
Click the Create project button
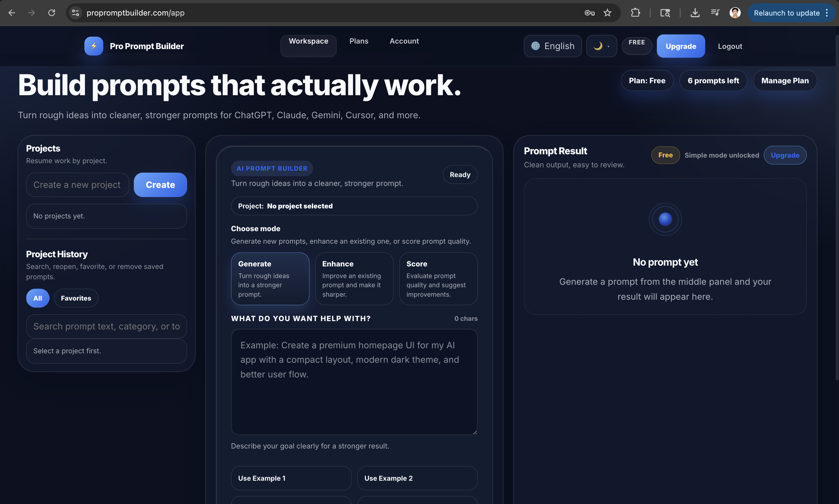[160, 185]
